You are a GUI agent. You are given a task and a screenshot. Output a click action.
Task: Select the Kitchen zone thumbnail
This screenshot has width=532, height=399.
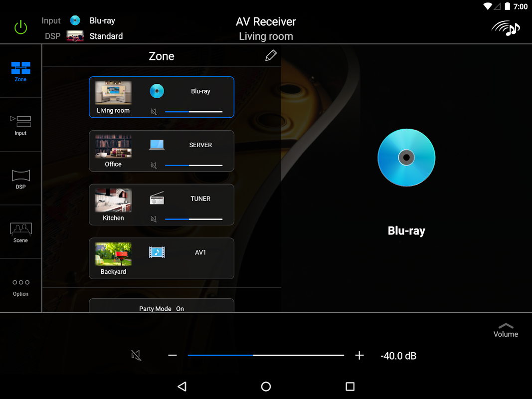pos(113,200)
